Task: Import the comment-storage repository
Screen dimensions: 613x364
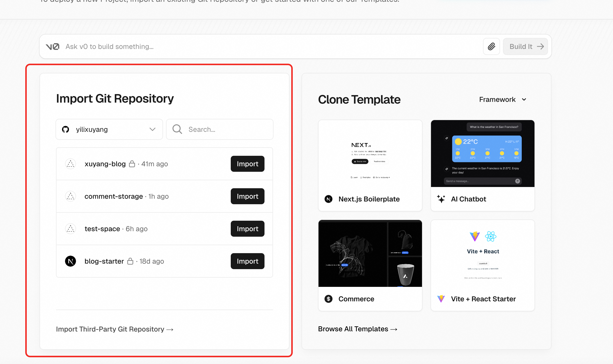Action: pyautogui.click(x=247, y=196)
